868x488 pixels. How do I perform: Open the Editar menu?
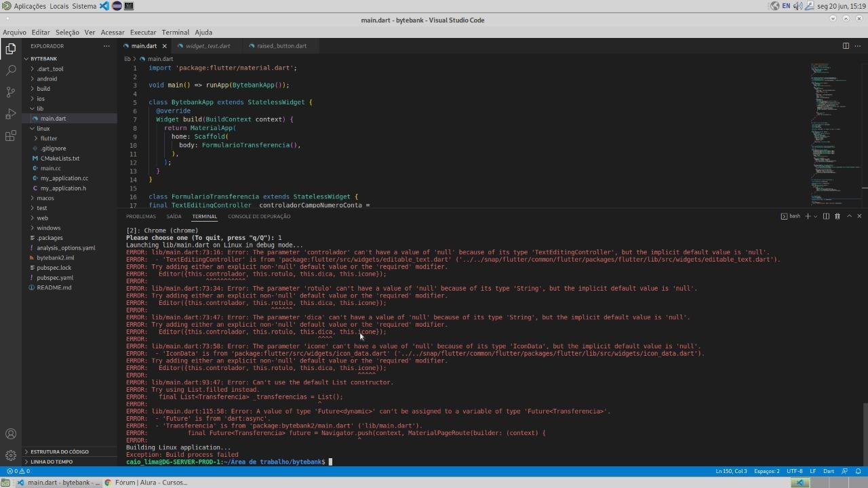click(41, 32)
